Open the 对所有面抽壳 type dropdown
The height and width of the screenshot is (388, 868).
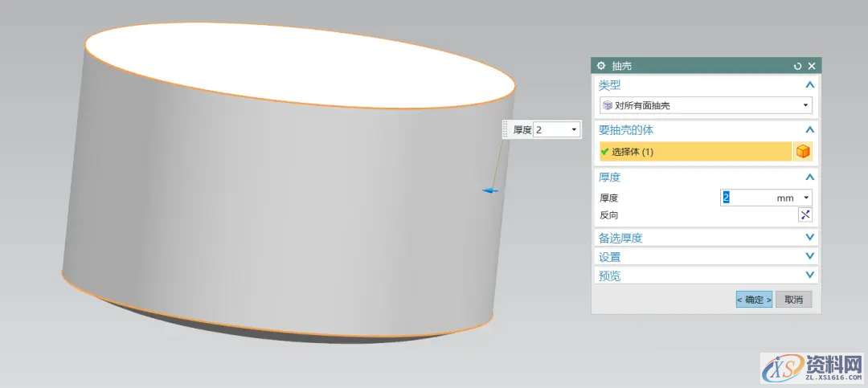point(805,105)
